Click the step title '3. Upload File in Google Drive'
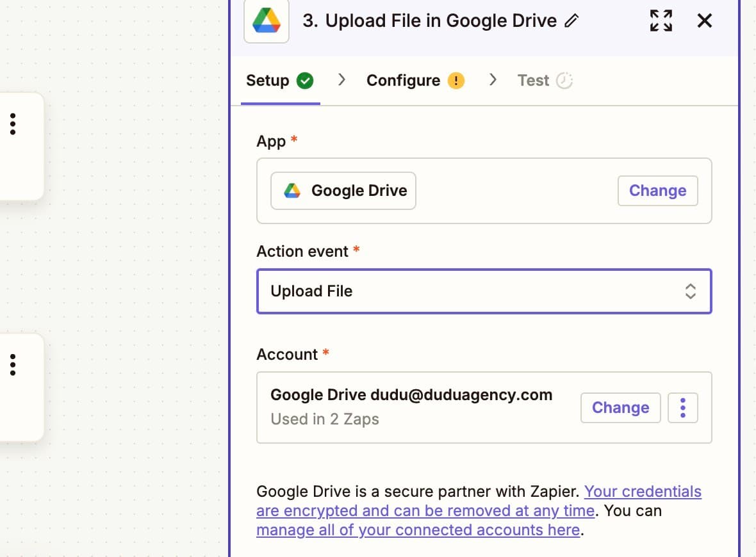 coord(430,20)
